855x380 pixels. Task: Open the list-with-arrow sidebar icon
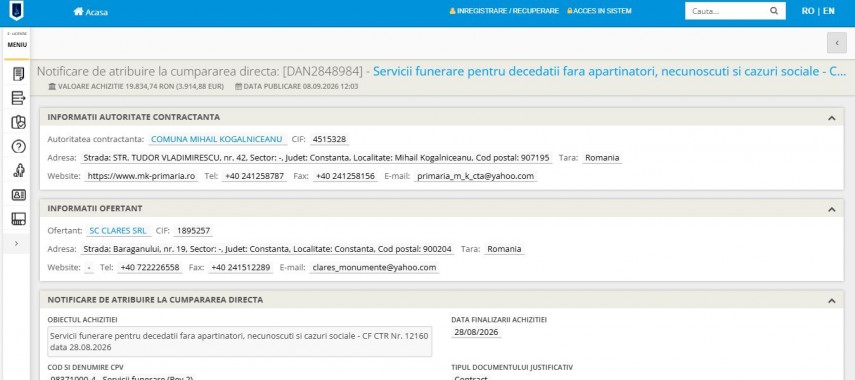(x=19, y=98)
